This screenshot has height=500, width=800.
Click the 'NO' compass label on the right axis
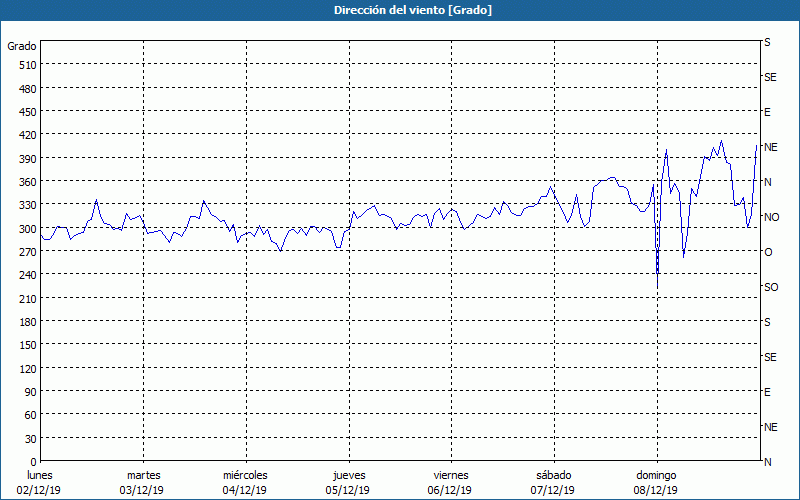click(x=771, y=217)
